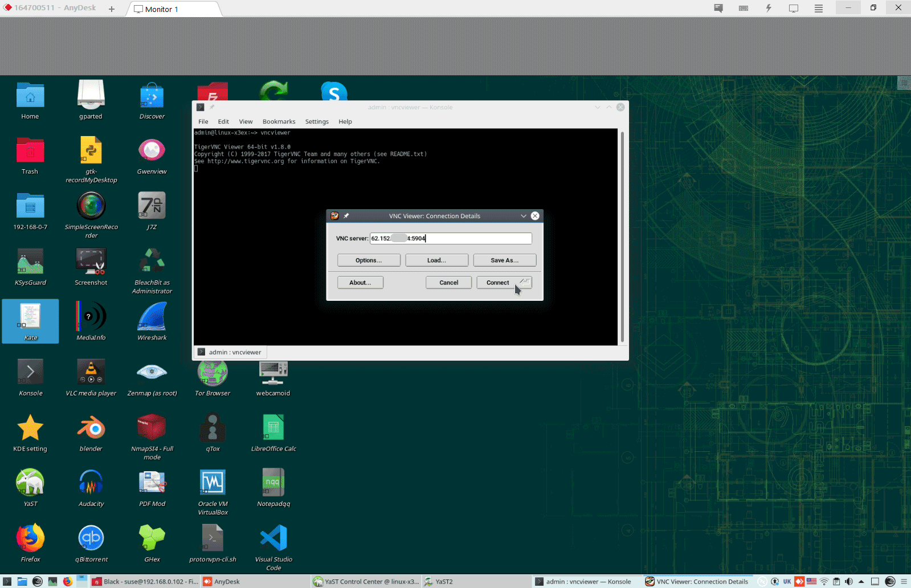This screenshot has width=911, height=588.
Task: Launch YaST desktop icon
Action: (x=30, y=488)
